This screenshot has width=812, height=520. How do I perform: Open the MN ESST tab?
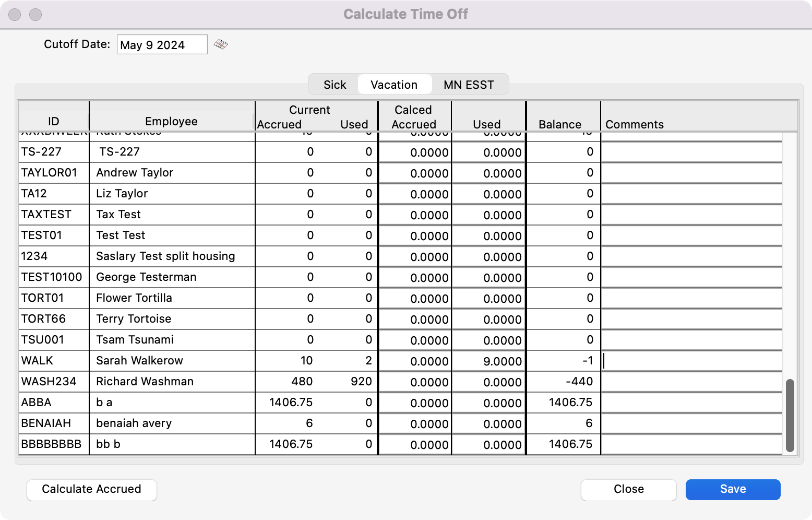[468, 85]
